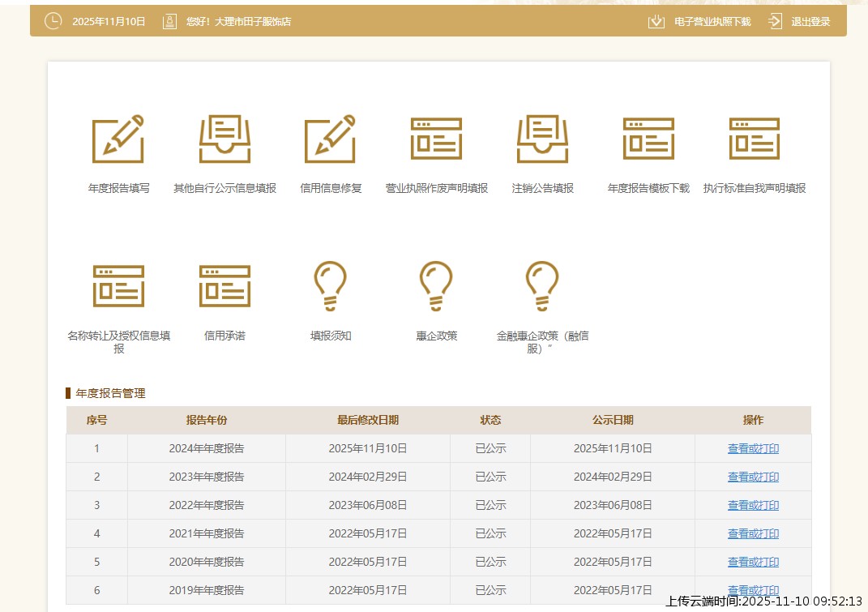868x612 pixels.
Task: Open the 执行标准自我声明填报 icon
Action: (755, 139)
